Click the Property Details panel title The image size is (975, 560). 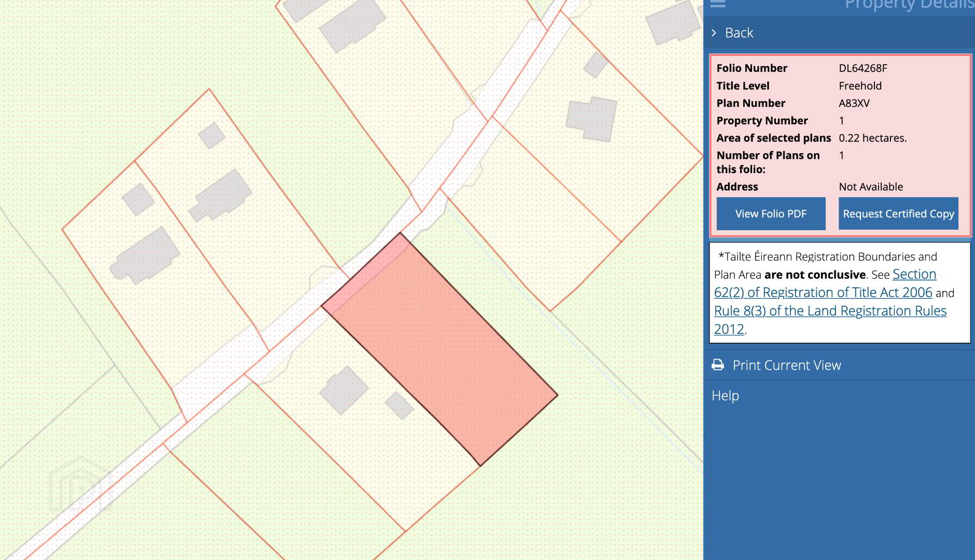[x=909, y=5]
